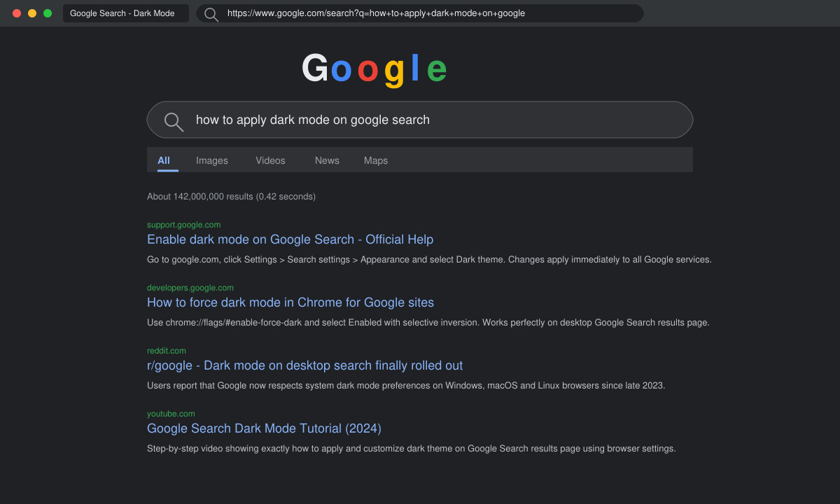Screen dimensions: 840x504
Task: Open Enable dark mode on Google Search result
Action: point(290,239)
